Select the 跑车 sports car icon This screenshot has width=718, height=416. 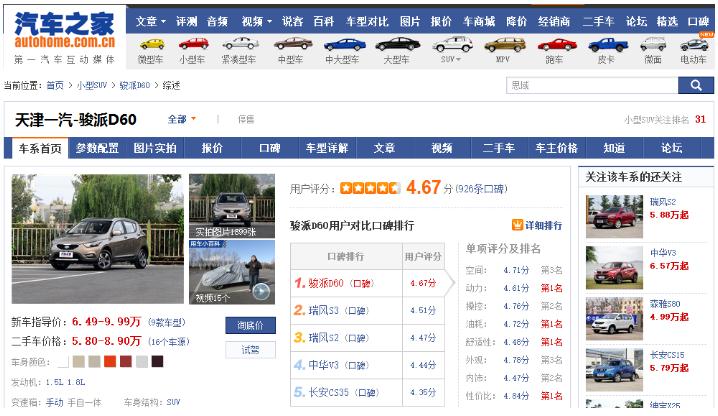(555, 44)
